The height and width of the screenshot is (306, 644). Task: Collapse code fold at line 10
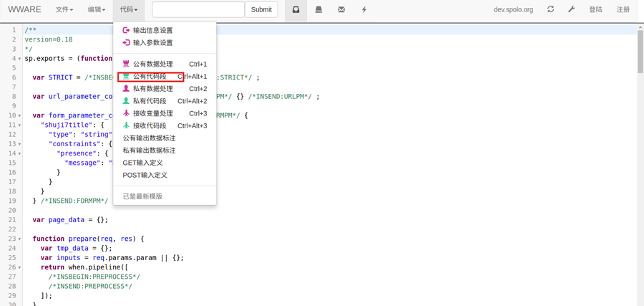[x=19, y=115]
